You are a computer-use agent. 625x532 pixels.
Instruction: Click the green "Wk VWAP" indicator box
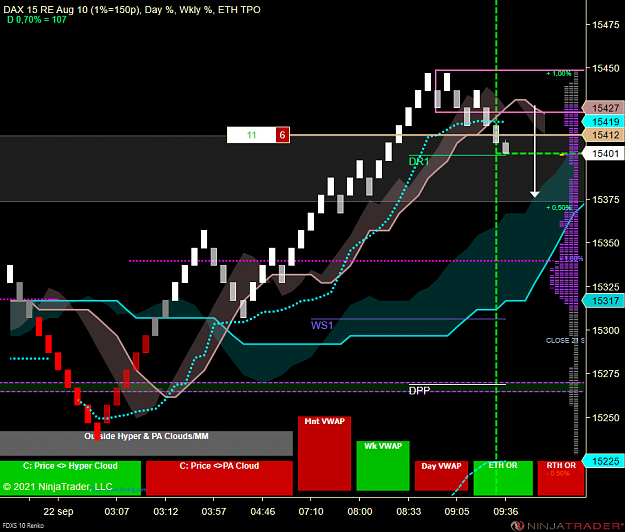coord(383,466)
